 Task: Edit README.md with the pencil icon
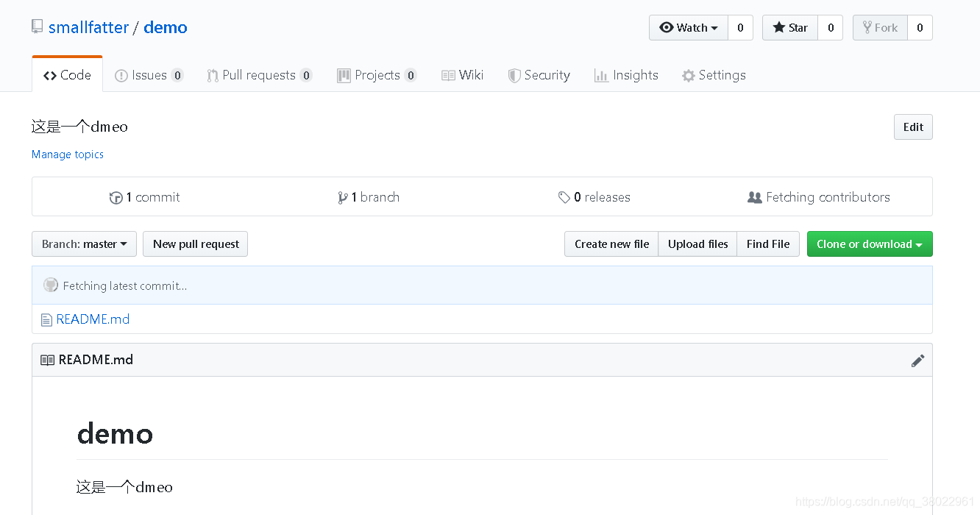[x=917, y=360]
